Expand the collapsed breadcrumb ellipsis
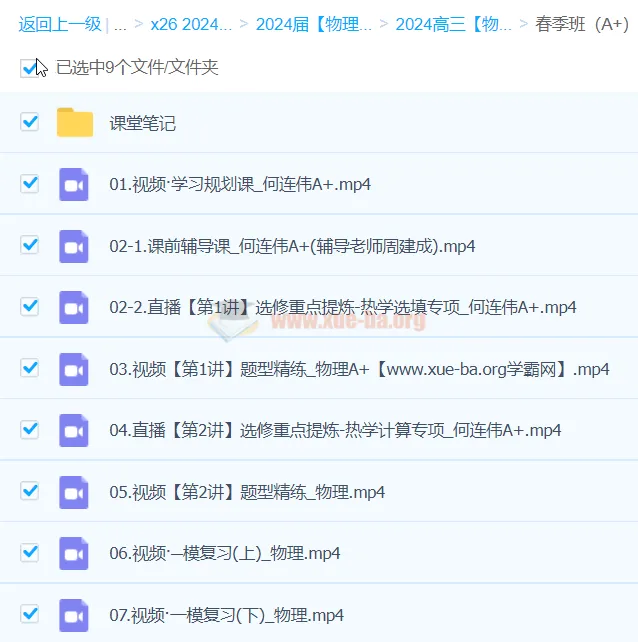 (x=120, y=25)
